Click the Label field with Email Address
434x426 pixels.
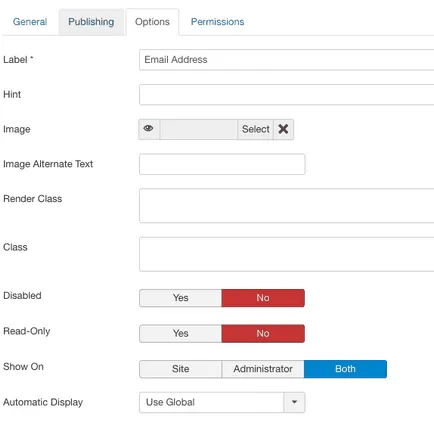click(287, 60)
